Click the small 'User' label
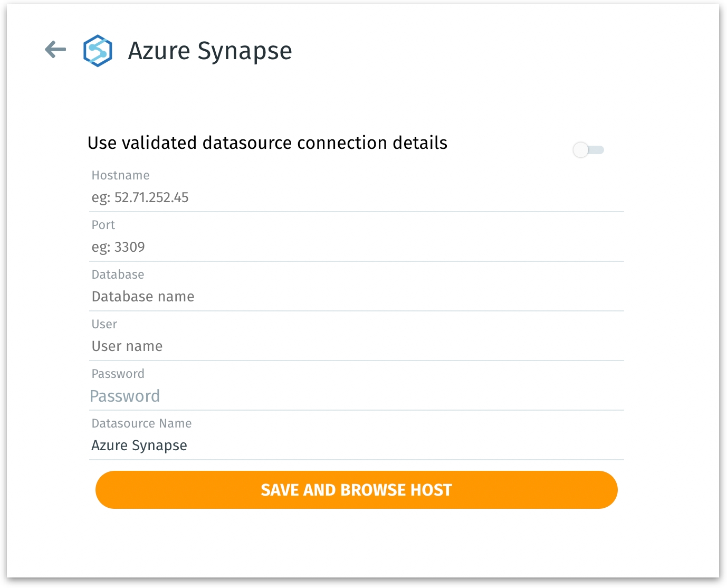 pos(104,324)
